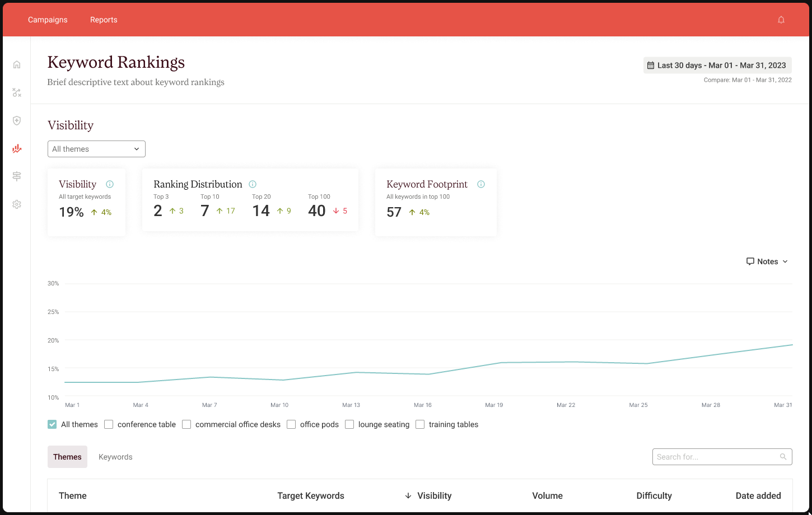The height and width of the screenshot is (515, 812).
Task: Click the Notes speech bubble icon
Action: click(750, 261)
